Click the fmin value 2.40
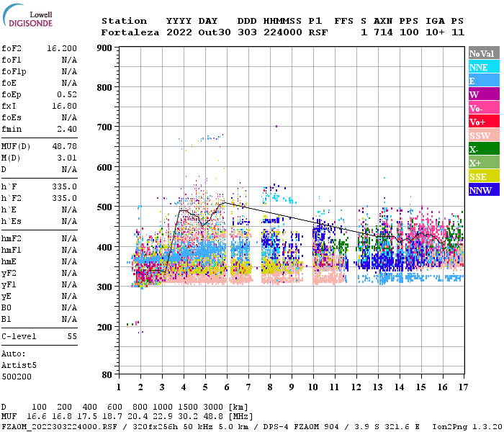This screenshot has width=504, height=432. coord(67,129)
